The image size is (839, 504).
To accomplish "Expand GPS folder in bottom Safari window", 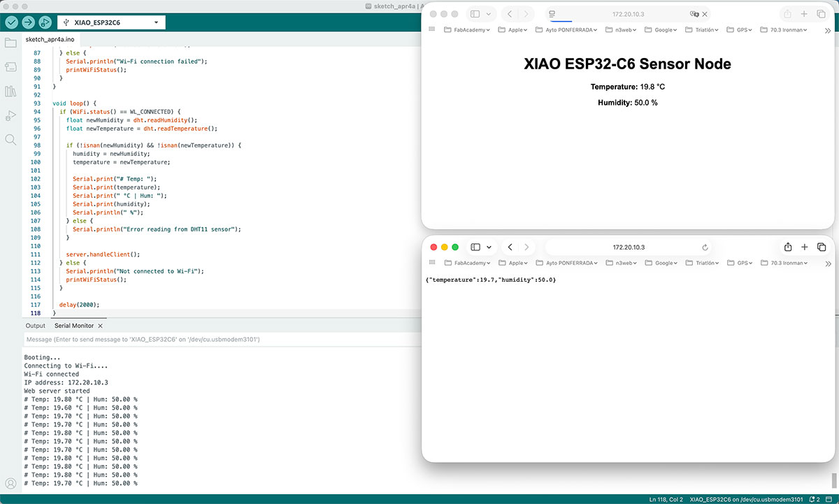I will coord(740,263).
